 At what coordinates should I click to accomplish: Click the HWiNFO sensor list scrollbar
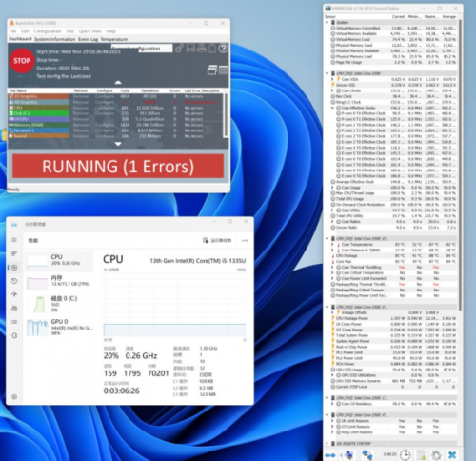[460, 165]
